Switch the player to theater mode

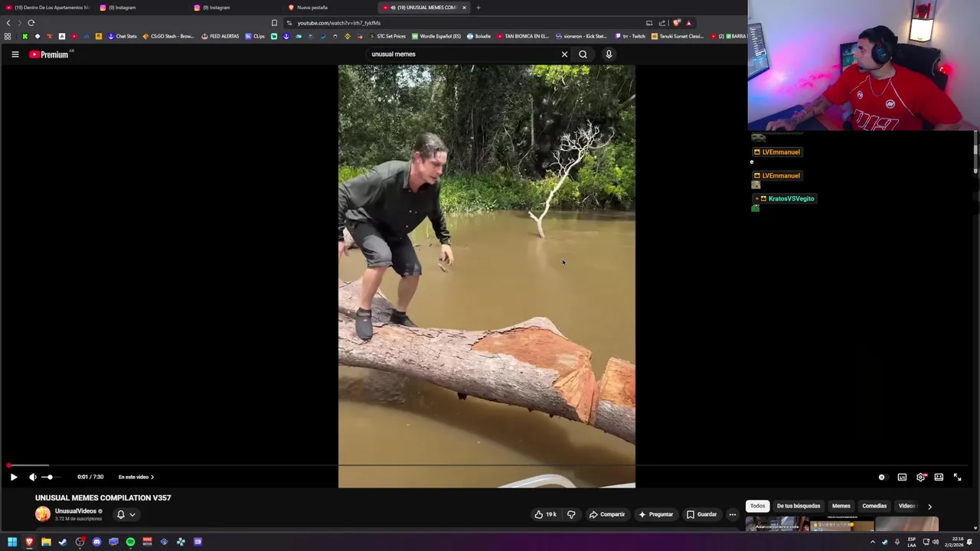click(939, 477)
